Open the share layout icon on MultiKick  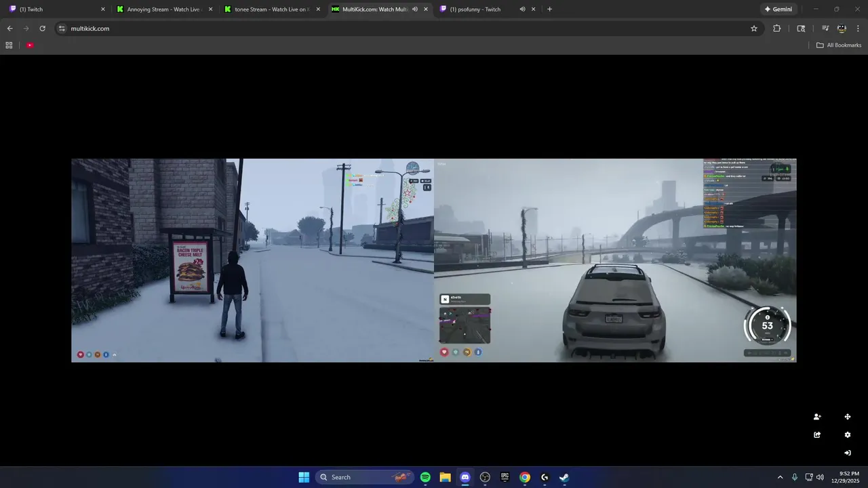817,435
